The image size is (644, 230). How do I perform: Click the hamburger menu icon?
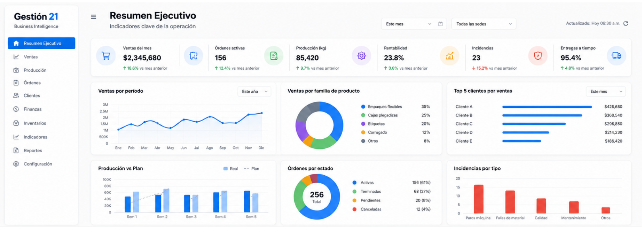93,17
